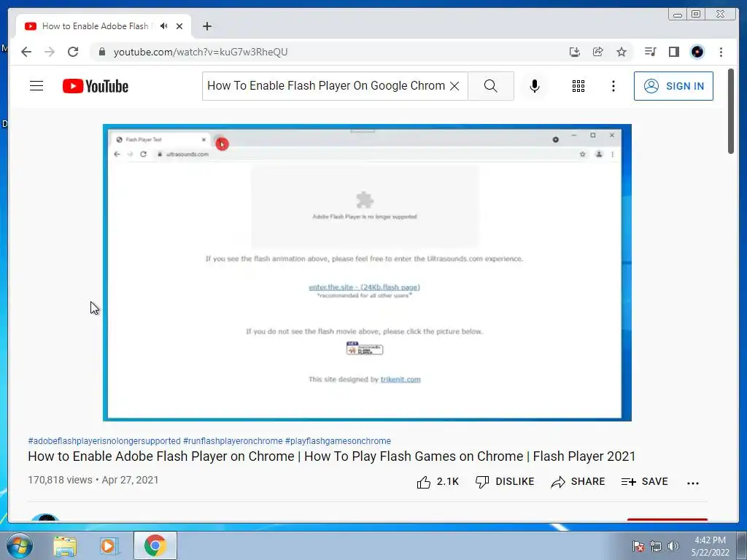Open the media control icon in Chrome toolbar
The image size is (747, 560).
650,52
